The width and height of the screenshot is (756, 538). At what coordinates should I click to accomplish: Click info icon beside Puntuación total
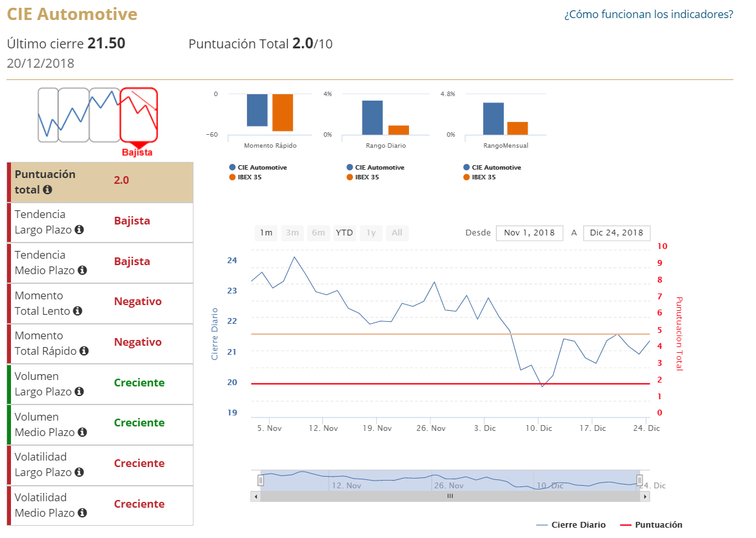point(48,190)
